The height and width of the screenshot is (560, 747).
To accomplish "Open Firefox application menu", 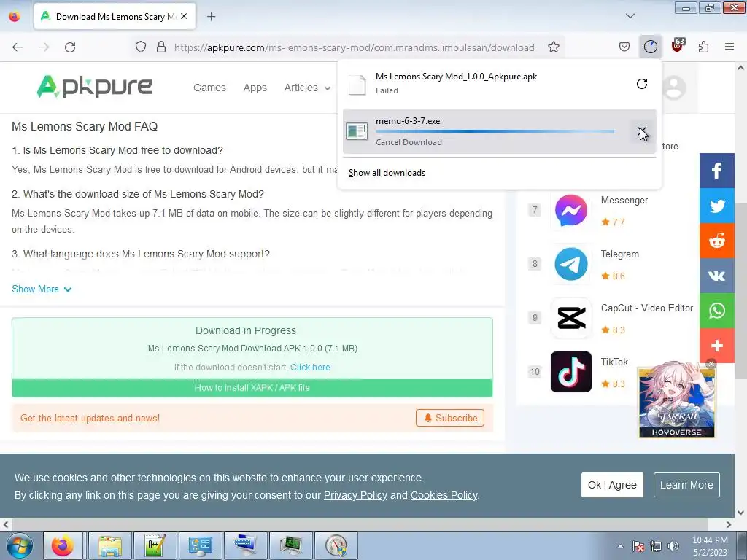I will pos(729,47).
